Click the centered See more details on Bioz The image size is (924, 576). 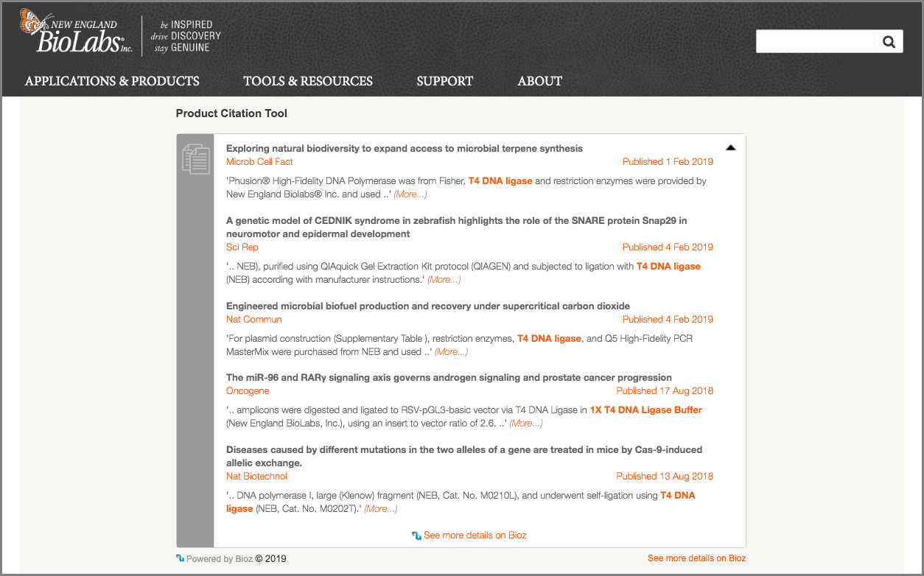475,535
